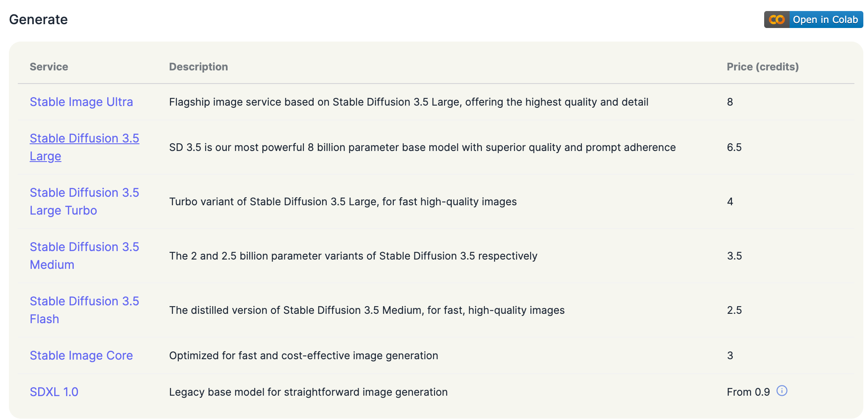Open the Stable Diffusion 3.5 Large link
Viewport: 868px width, 419px height.
[84, 147]
